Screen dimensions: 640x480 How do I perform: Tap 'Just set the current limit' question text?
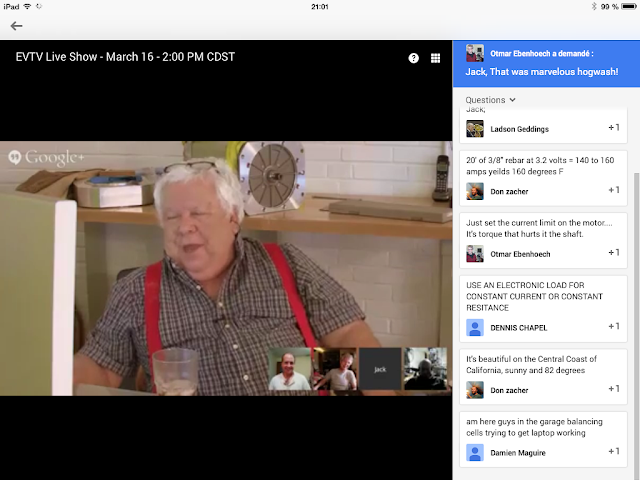[x=539, y=228]
